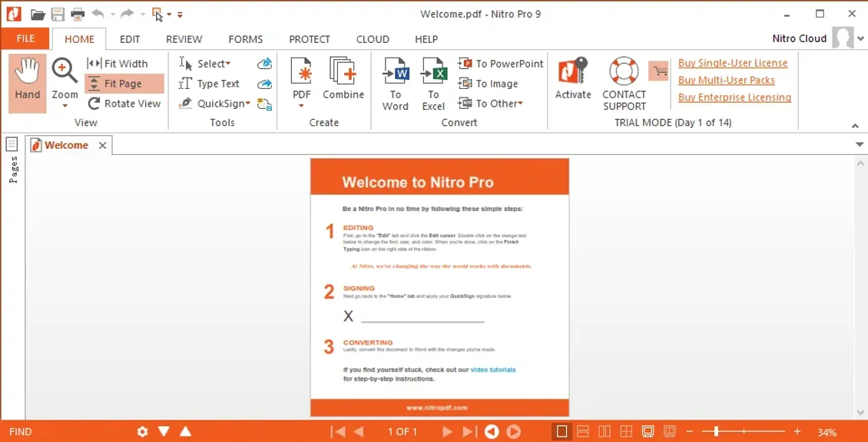Enable Continuous page view
This screenshot has width=868, height=442.
pos(583,431)
